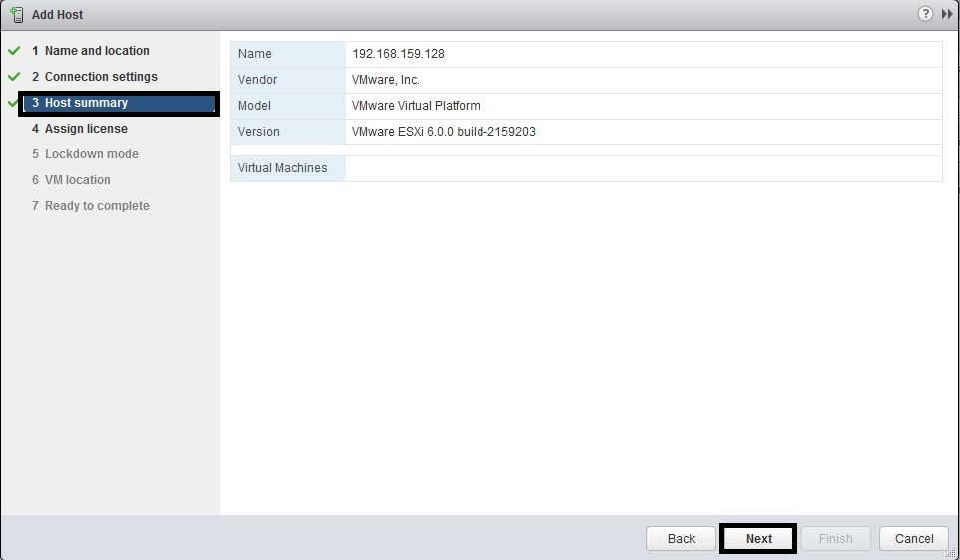Click the host IP address 192.168.159.128

pos(398,54)
